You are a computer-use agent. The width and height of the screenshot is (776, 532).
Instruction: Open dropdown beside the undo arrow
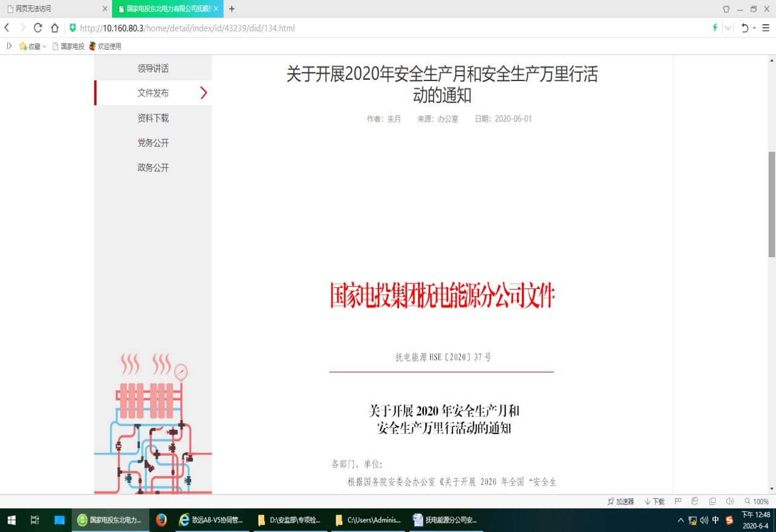click(x=754, y=28)
